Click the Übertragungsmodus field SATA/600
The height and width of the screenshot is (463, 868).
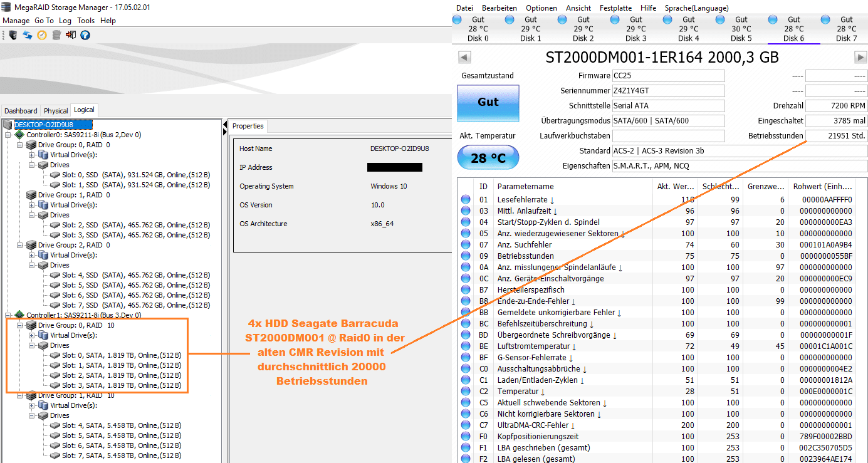[x=668, y=121]
